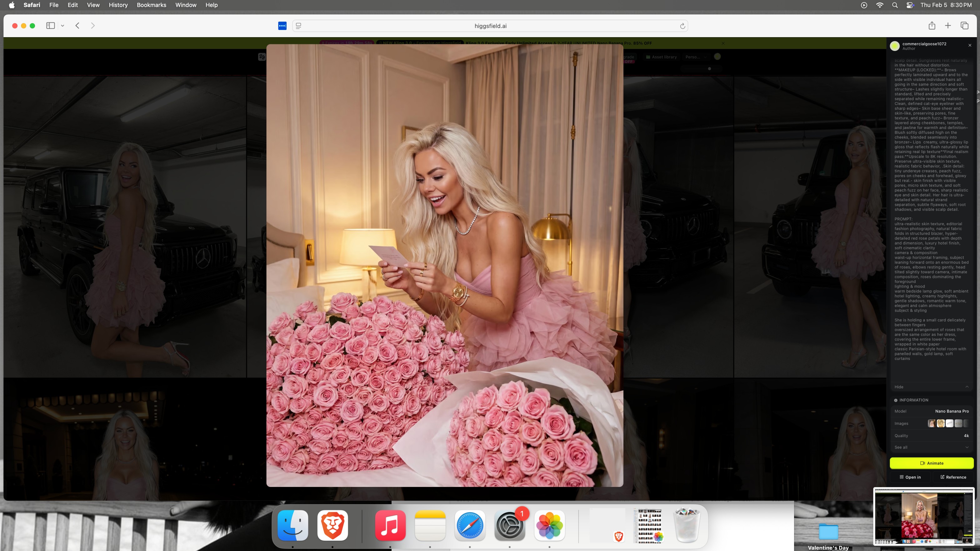Collapse the prompt with Hide chevron
This screenshot has width=980, height=551.
tap(967, 387)
